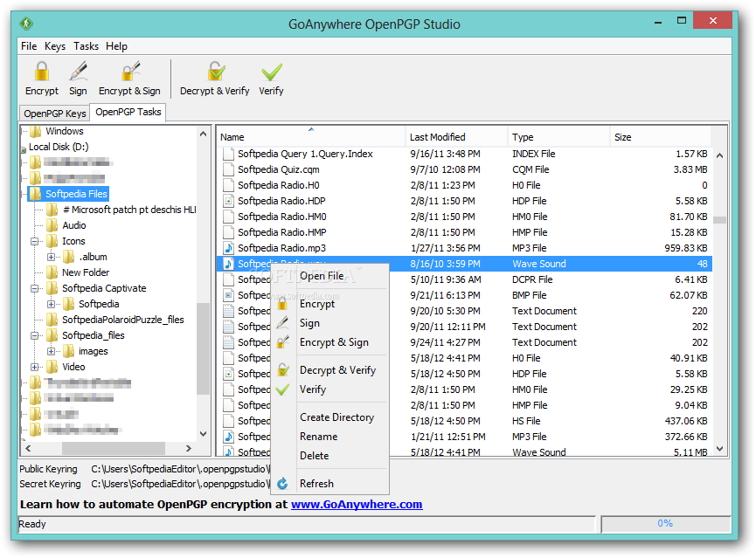This screenshot has height=558, width=756.
Task: Click the Audio folder icon in tree
Action: point(52,225)
